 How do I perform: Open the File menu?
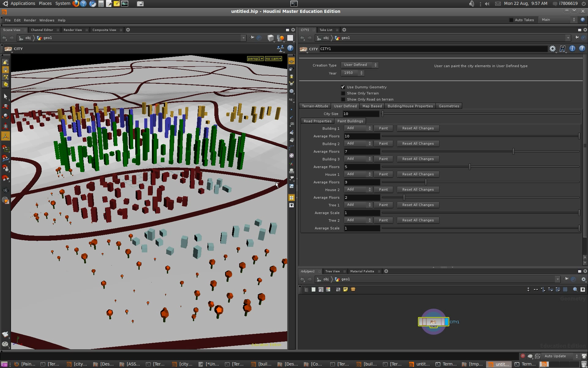(x=8, y=20)
